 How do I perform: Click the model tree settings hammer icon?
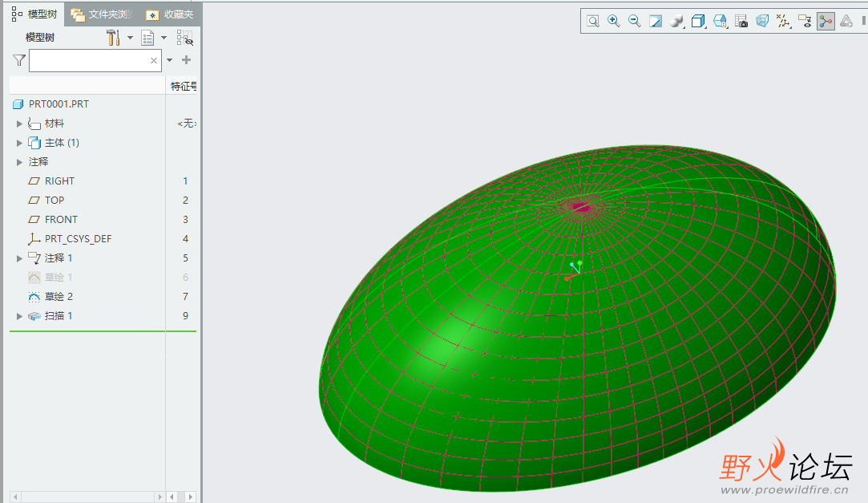(x=113, y=38)
